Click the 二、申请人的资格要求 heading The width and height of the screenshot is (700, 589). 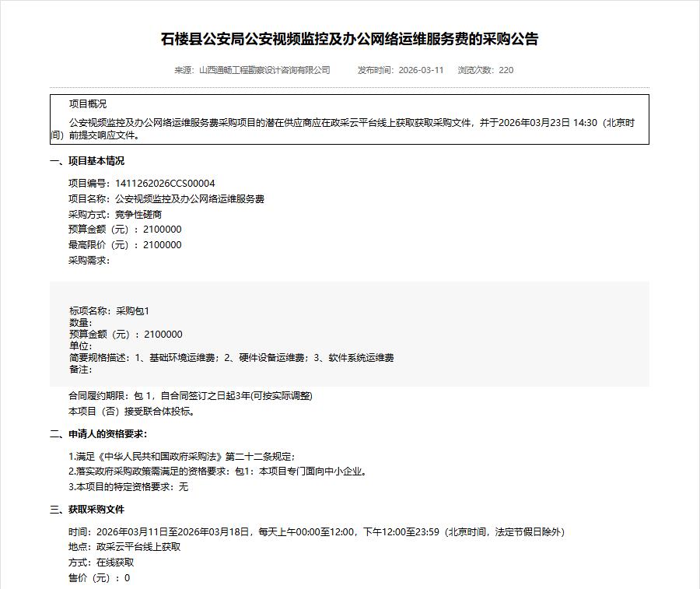pos(98,434)
